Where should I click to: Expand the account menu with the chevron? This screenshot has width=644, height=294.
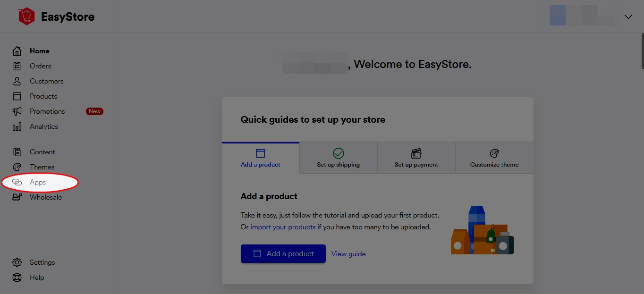pyautogui.click(x=628, y=17)
